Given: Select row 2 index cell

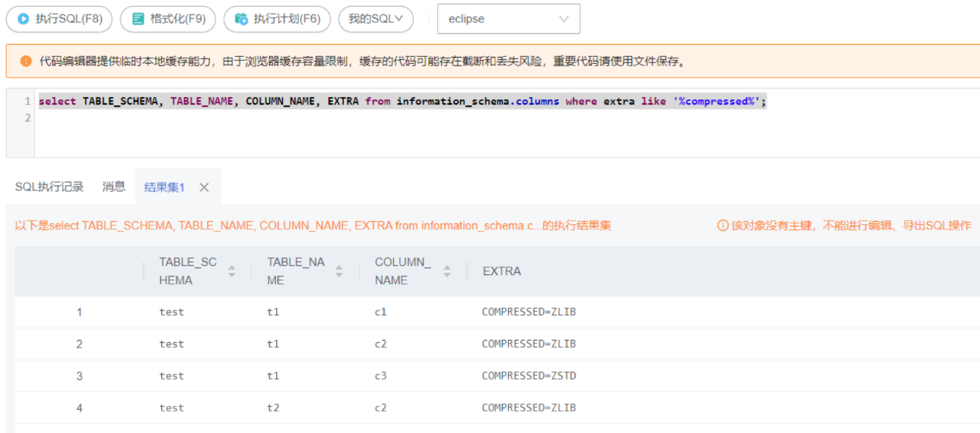Looking at the screenshot, I should [x=79, y=344].
